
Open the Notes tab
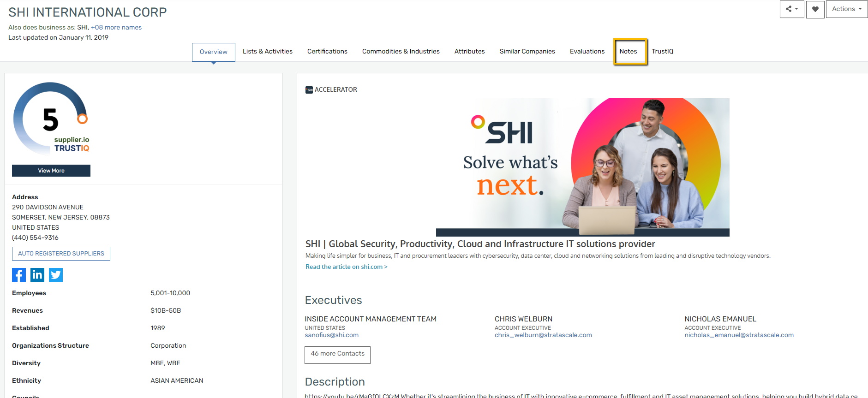point(629,52)
